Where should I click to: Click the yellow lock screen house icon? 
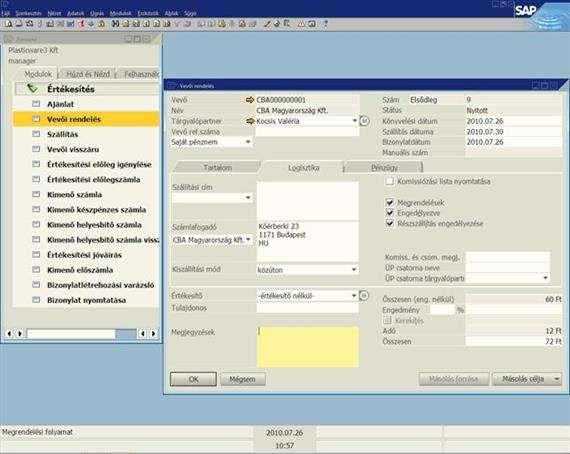101,24
